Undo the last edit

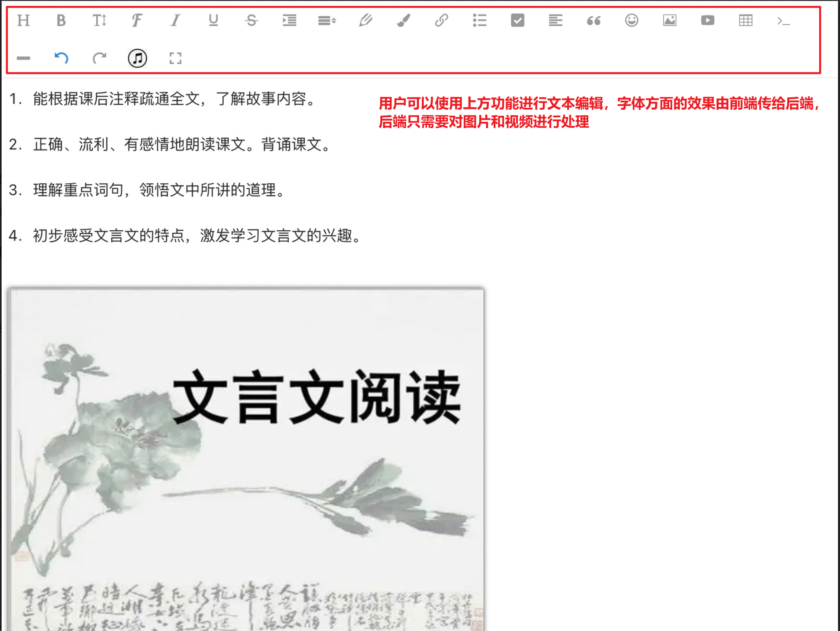coord(61,58)
